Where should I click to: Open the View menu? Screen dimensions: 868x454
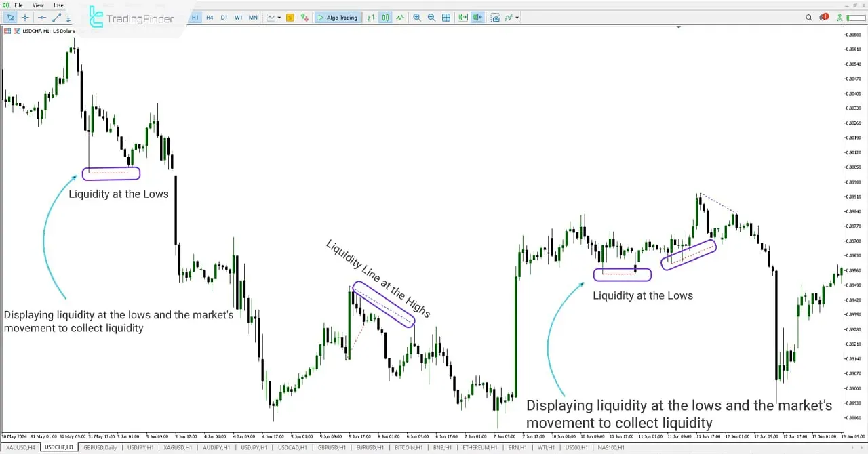click(38, 5)
